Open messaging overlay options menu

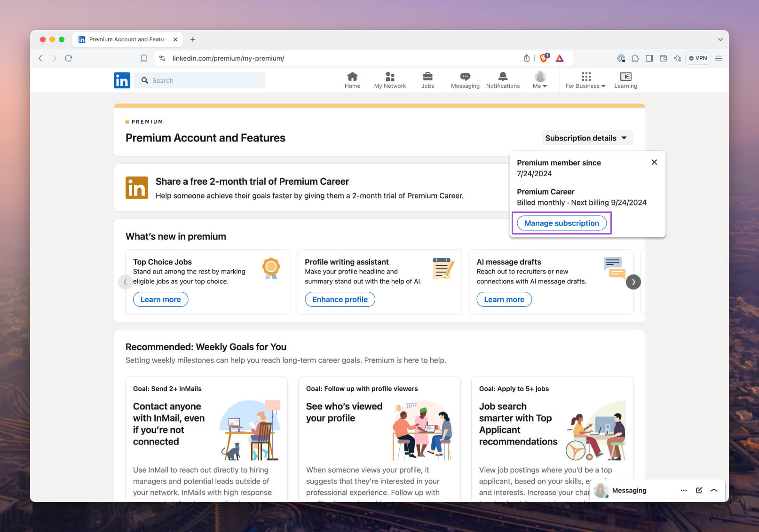tap(684, 490)
